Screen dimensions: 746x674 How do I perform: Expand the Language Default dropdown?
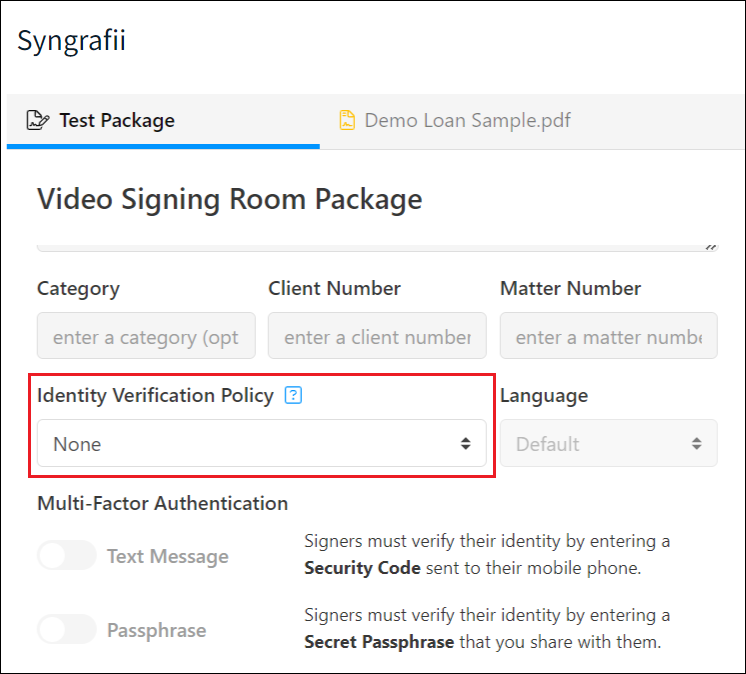tap(609, 443)
